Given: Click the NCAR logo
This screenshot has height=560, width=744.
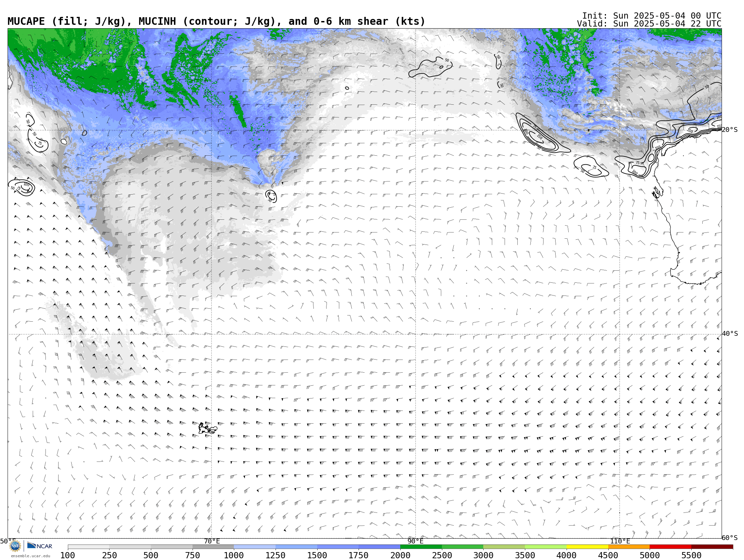Looking at the screenshot, I should point(40,546).
